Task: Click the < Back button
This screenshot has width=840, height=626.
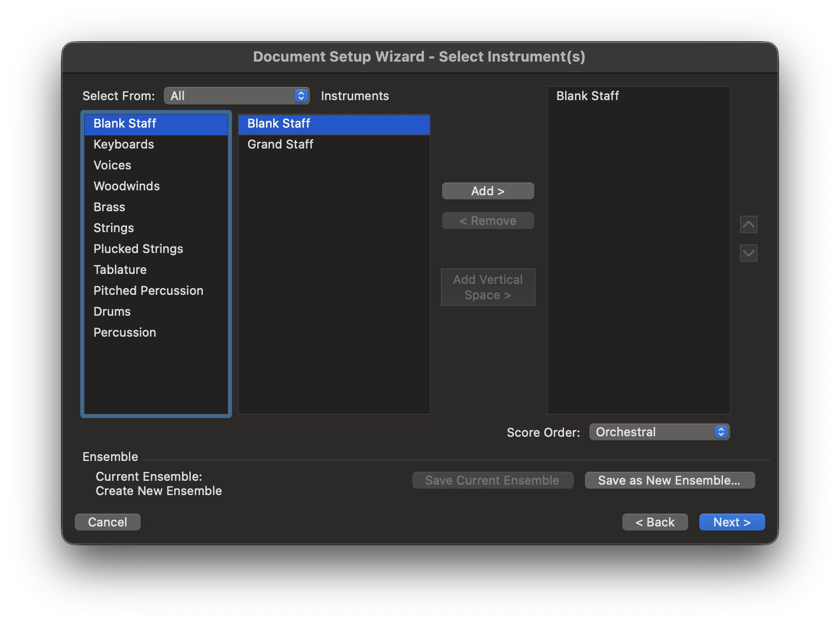Action: [x=655, y=522]
